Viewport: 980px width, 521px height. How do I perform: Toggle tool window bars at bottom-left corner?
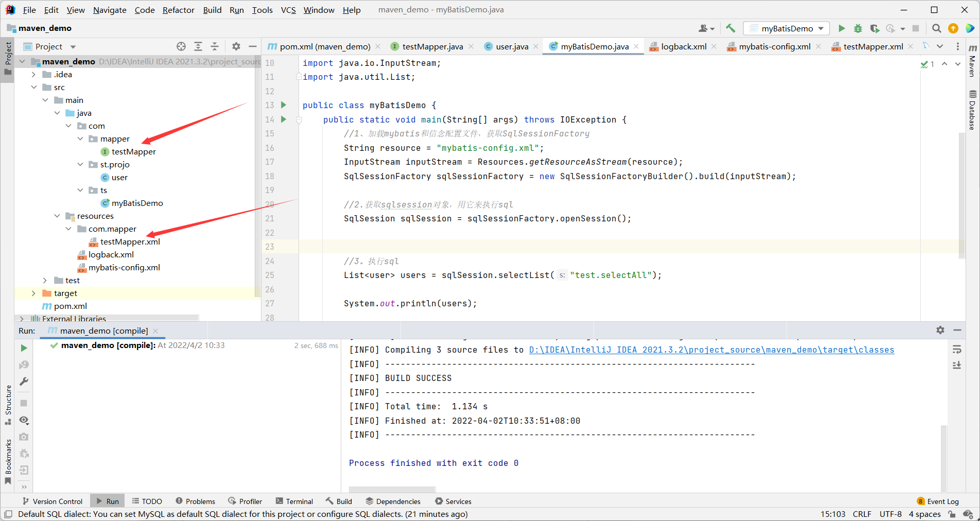(8, 514)
